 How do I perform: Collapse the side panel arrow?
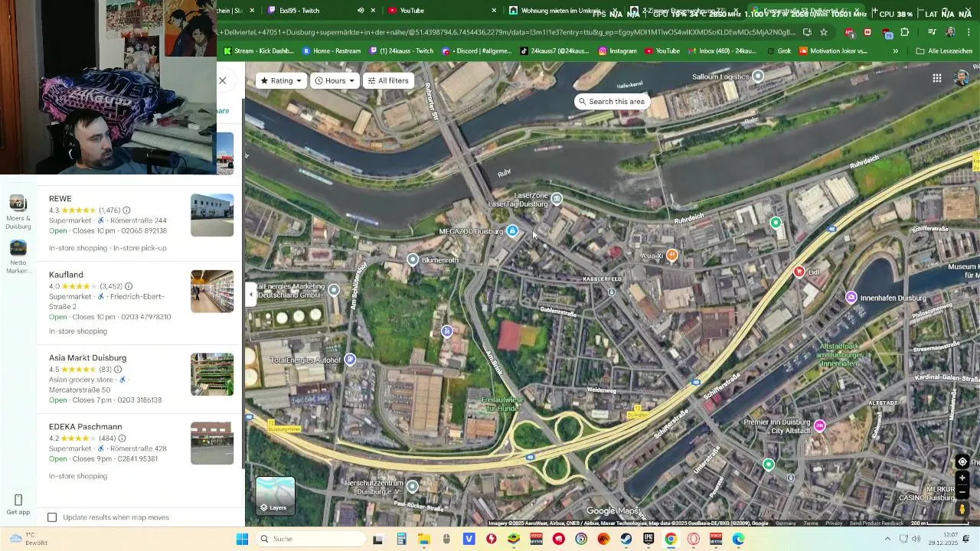click(x=250, y=294)
